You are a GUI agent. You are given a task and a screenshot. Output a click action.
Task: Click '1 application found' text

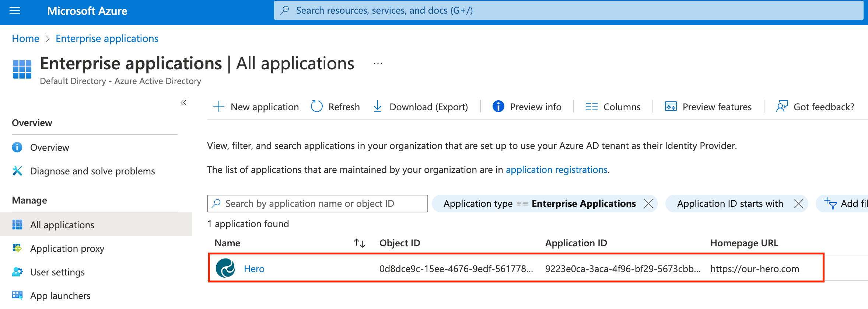click(248, 224)
